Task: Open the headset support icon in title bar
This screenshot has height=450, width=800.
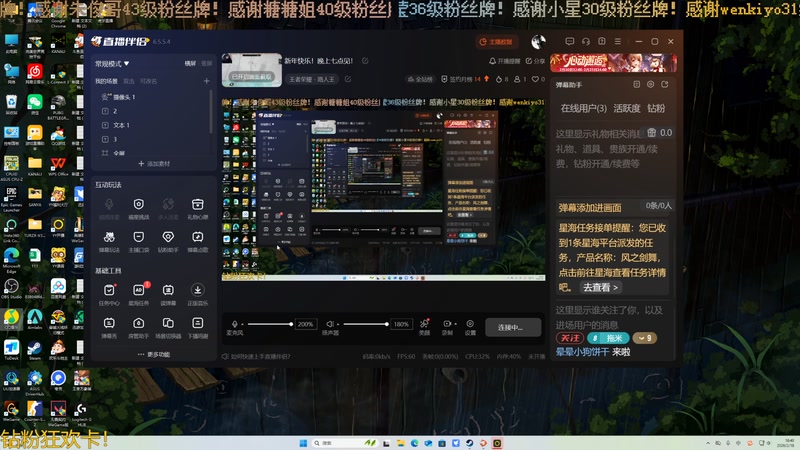Action: point(586,41)
